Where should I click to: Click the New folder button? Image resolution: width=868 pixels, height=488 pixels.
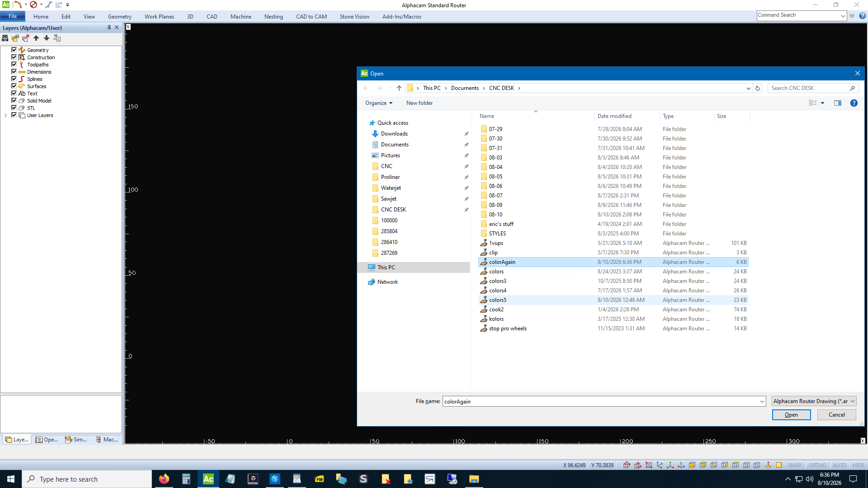(x=419, y=103)
